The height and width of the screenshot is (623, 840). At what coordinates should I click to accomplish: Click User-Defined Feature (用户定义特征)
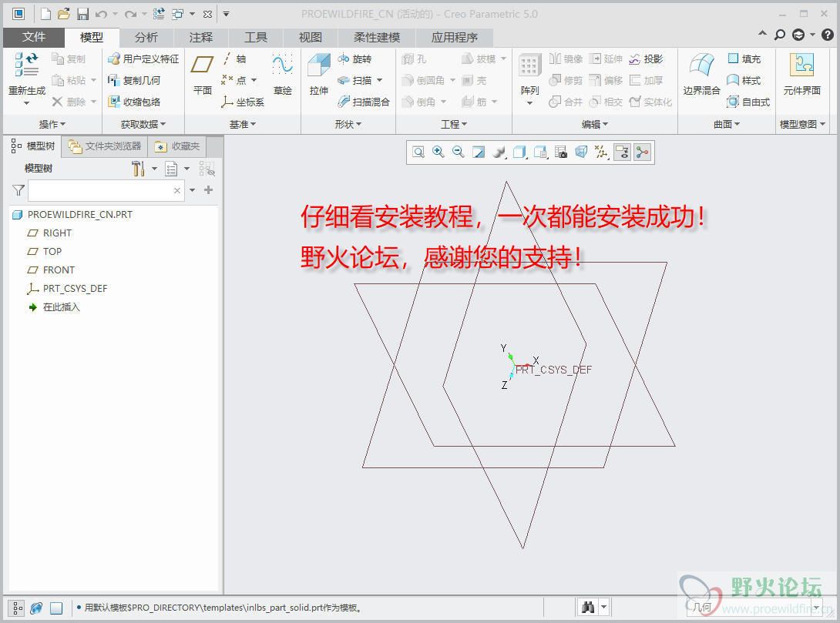pos(143,59)
